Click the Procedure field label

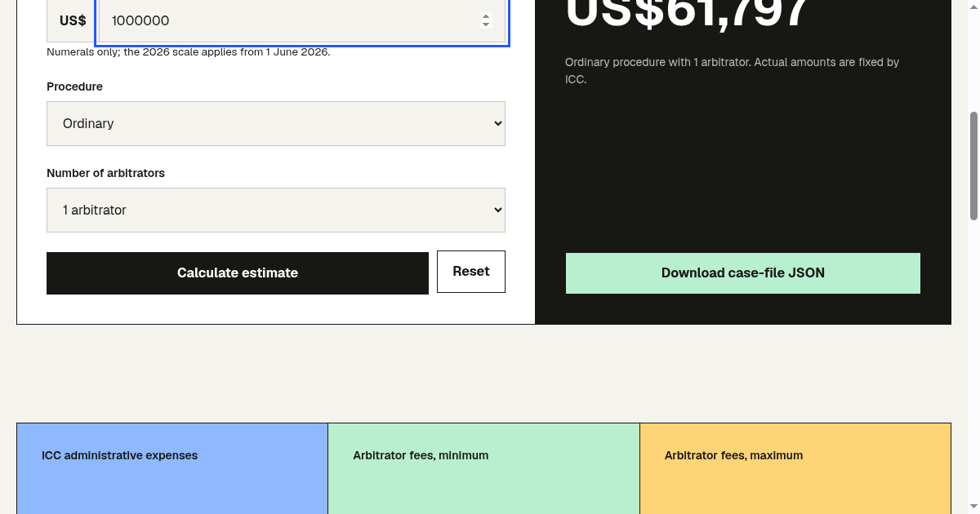tap(74, 86)
